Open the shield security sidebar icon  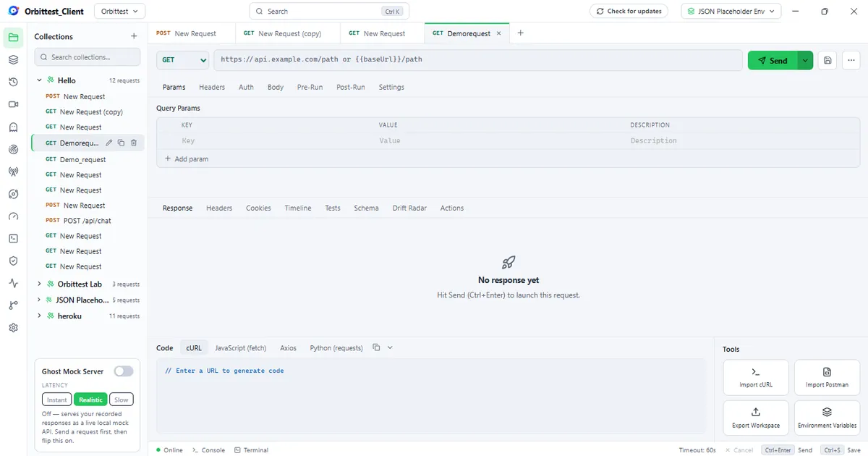(x=13, y=261)
